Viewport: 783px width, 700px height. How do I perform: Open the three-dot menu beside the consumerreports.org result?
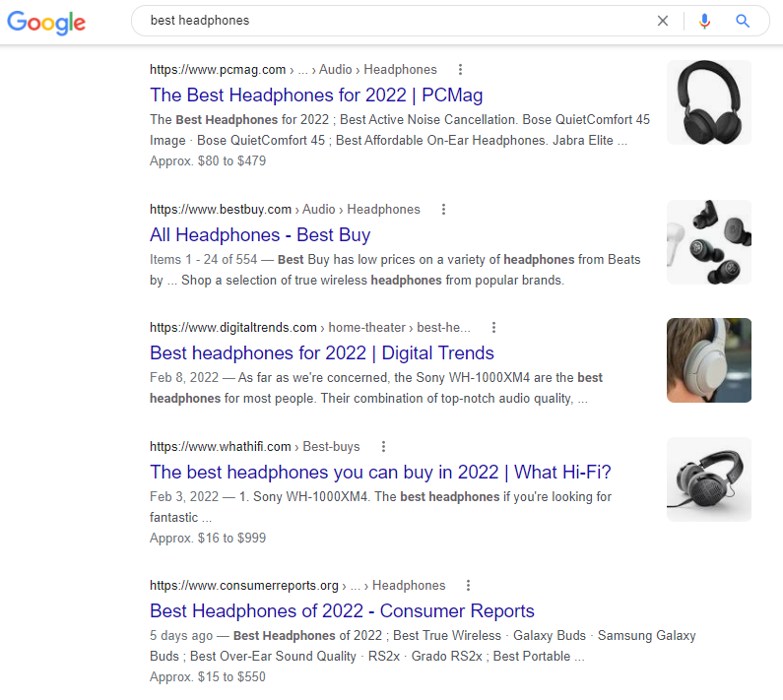point(469,585)
